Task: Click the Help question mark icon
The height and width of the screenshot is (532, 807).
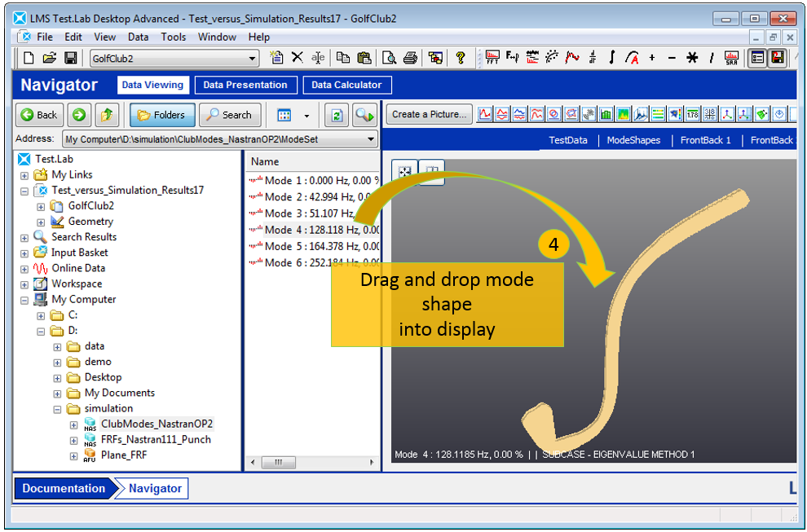Action: [461, 58]
